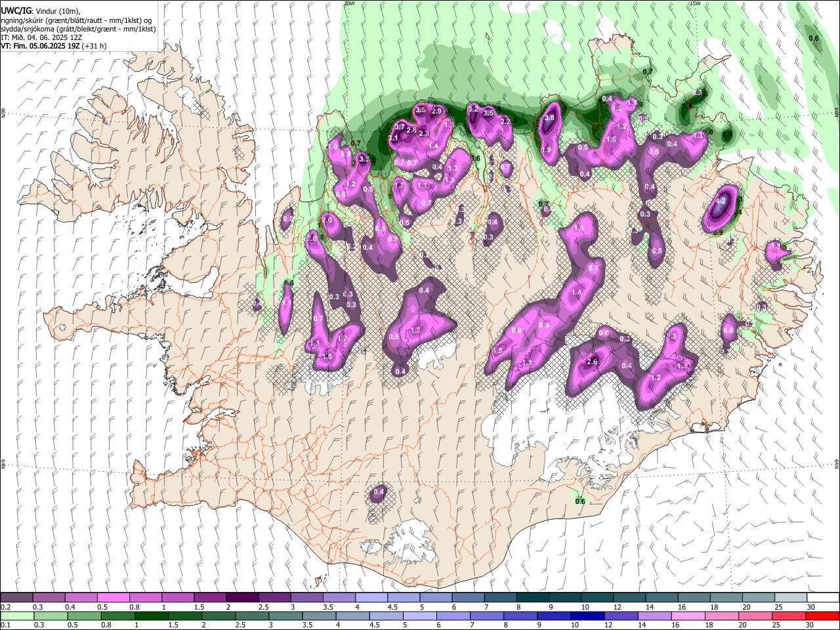Pick the 2.3 snowfall value label

[x=424, y=133]
